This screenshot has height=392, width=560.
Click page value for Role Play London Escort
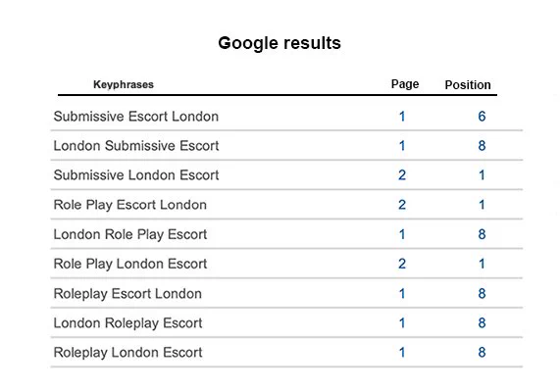tap(402, 264)
